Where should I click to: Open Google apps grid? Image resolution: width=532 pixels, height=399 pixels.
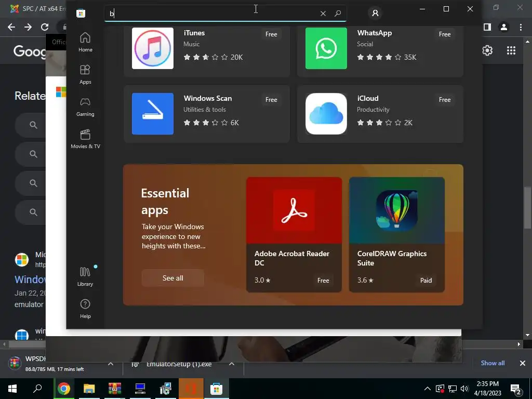coord(511,50)
